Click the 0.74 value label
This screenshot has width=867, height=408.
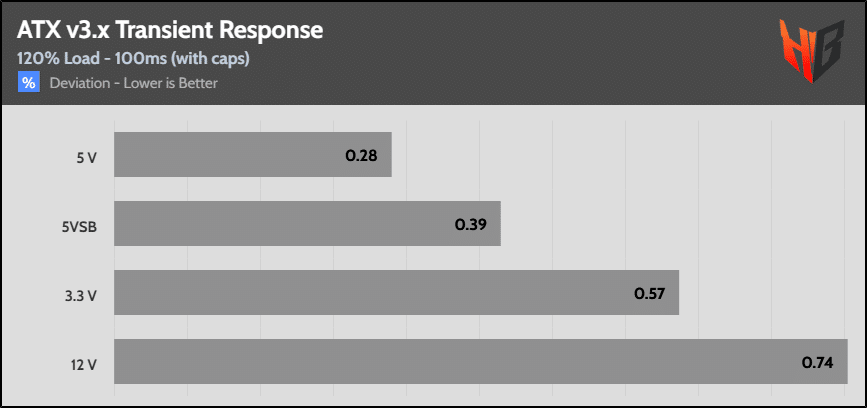point(817,363)
